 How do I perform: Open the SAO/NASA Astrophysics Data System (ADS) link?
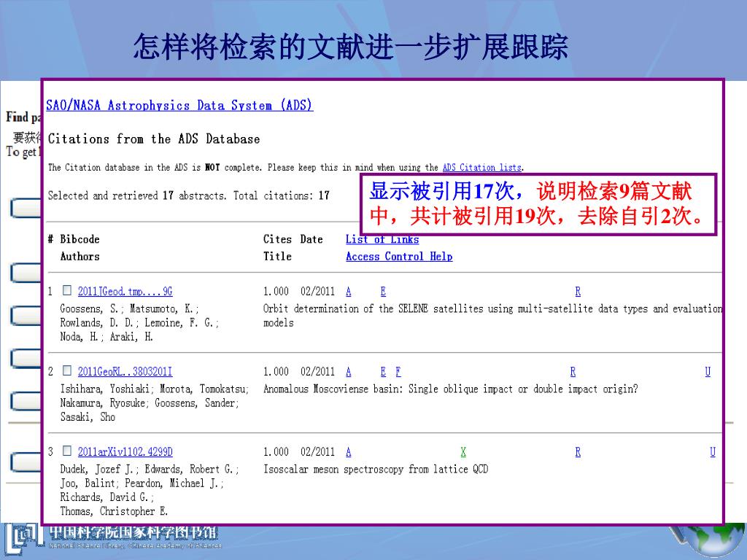(179, 105)
